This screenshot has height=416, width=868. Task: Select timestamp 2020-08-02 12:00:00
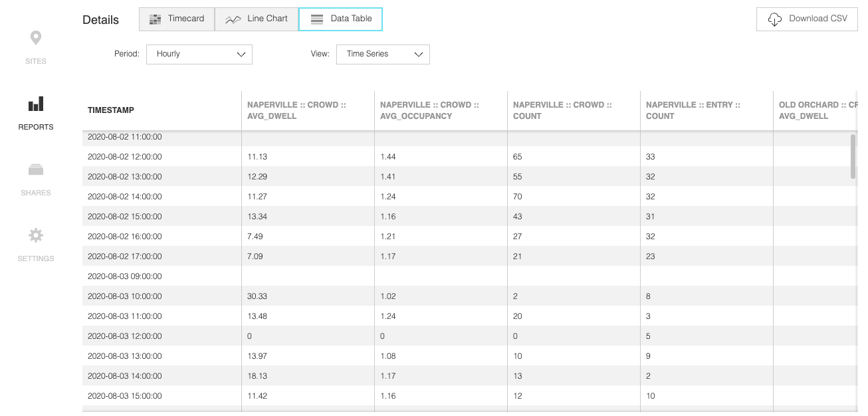coord(125,157)
